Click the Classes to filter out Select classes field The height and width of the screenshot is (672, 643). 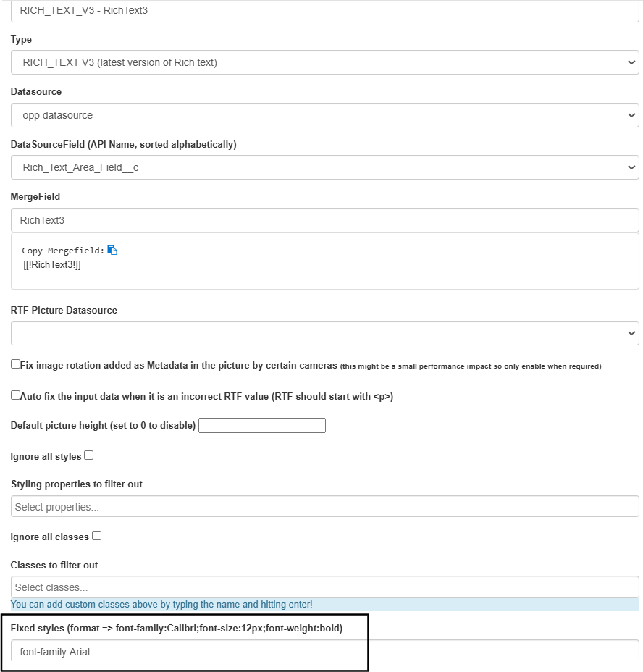(x=325, y=587)
